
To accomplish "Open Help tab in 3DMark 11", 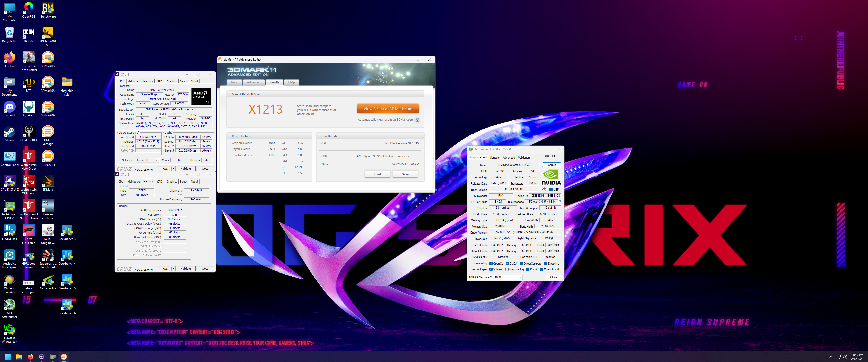I will coord(292,82).
